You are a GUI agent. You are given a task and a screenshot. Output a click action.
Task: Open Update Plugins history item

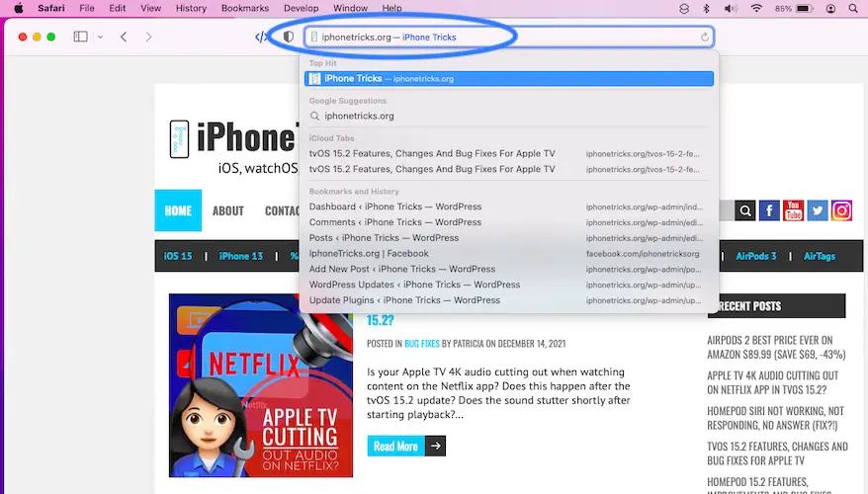tap(509, 299)
